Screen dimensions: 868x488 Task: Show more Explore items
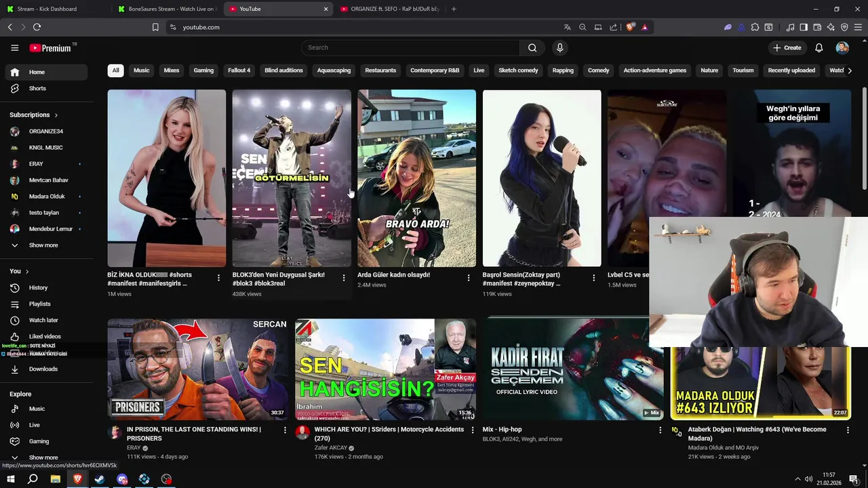pos(46,457)
